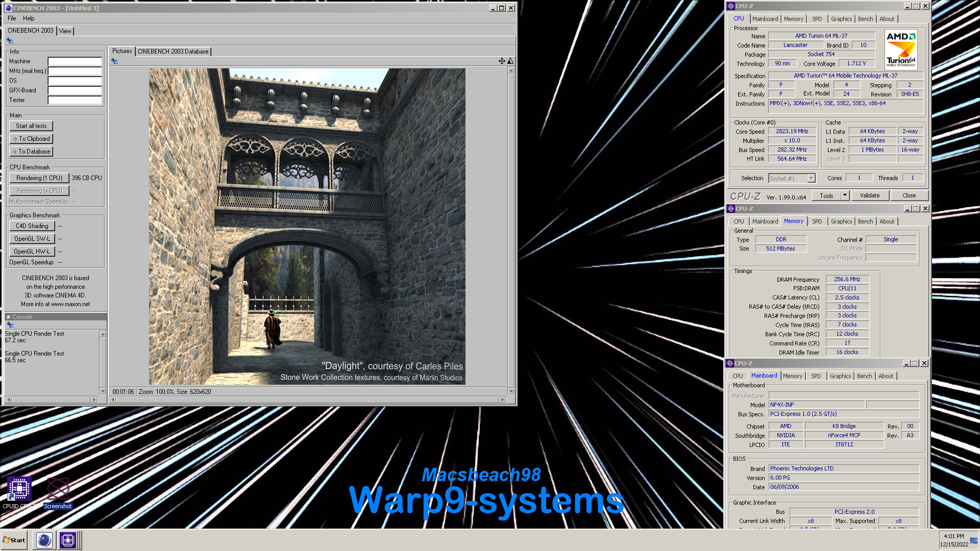980x551 pixels.
Task: Click the Start all tests button
Action: 31,126
